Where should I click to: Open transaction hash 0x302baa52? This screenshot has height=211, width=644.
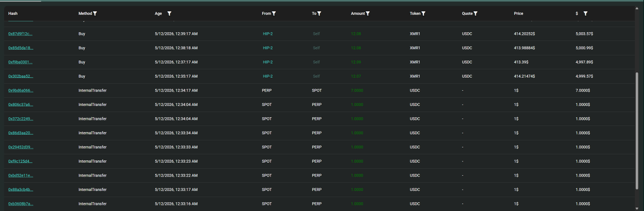coord(20,76)
